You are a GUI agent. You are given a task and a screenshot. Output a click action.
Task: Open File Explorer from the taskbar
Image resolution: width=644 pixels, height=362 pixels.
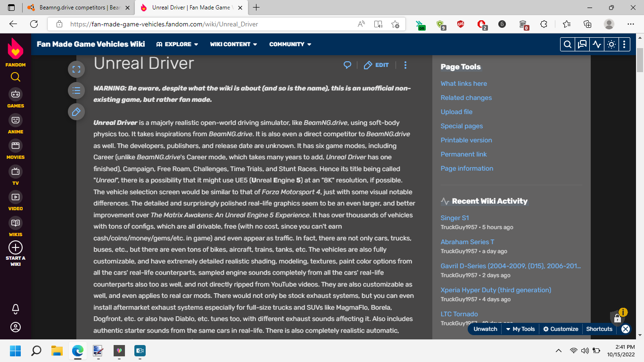pos(57,351)
